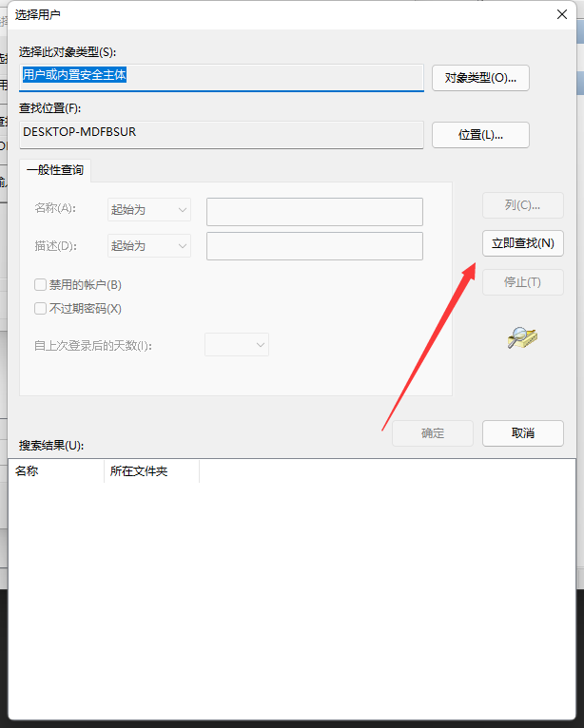Click the 确定 button
The image size is (584, 728).
[x=433, y=433]
